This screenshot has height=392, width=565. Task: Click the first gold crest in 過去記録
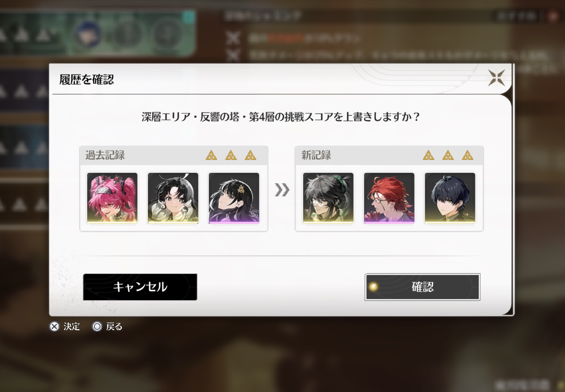(x=211, y=155)
